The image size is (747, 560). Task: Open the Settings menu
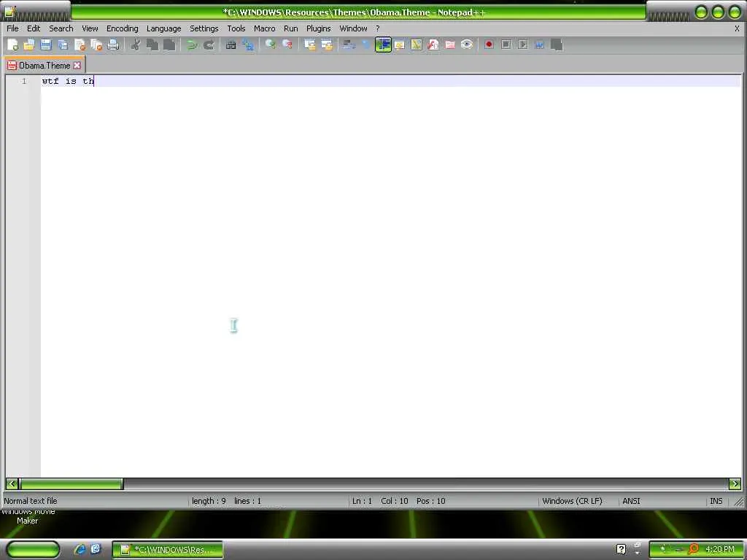pos(204,28)
